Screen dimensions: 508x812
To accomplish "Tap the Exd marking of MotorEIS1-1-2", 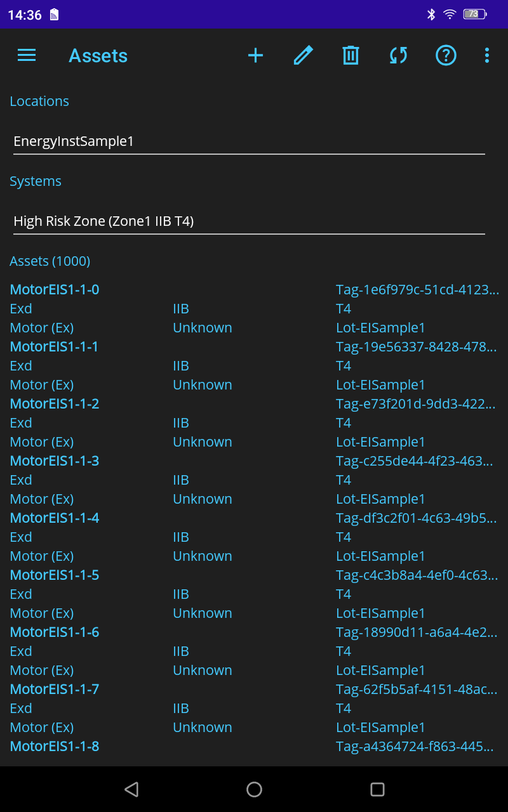I will coord(21,422).
